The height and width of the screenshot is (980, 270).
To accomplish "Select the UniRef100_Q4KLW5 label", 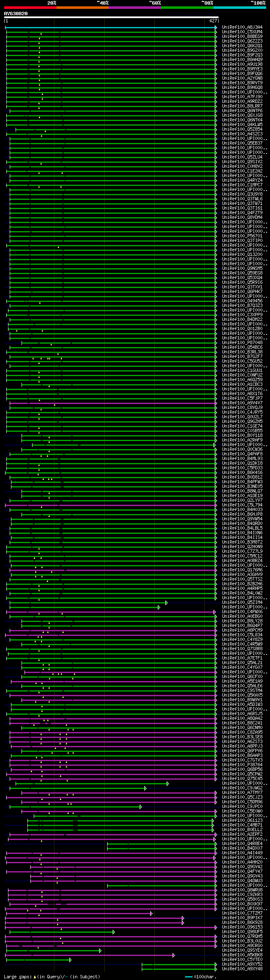I will pyautogui.click(x=242, y=125).
